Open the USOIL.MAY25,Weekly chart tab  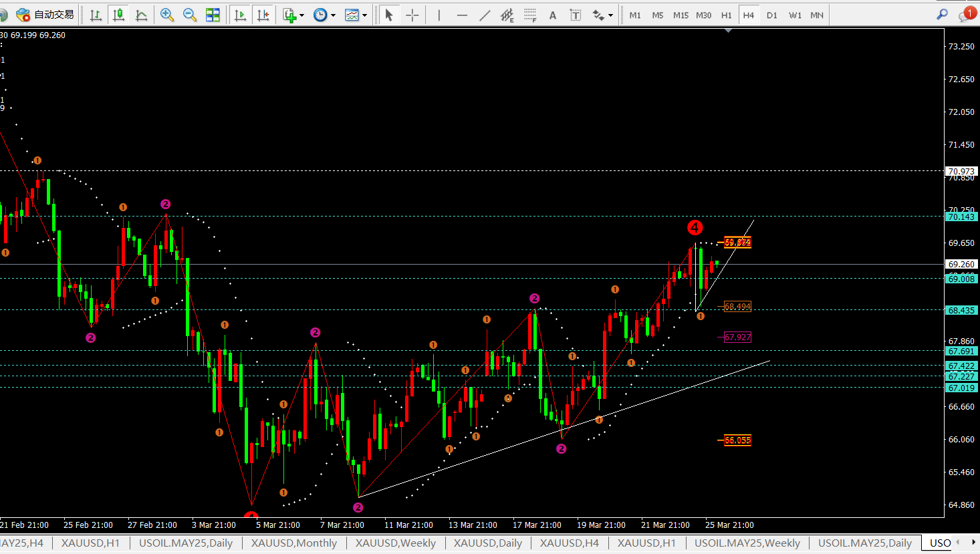pyautogui.click(x=747, y=543)
